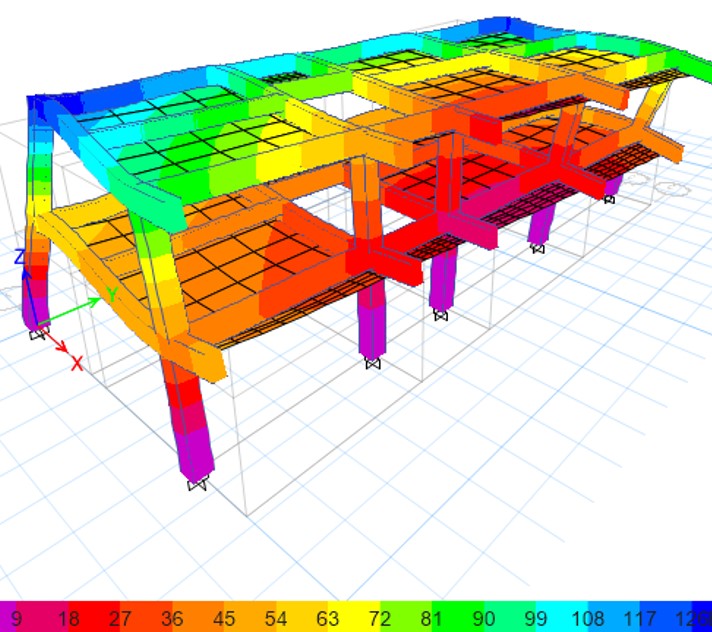Select the orange legend band near value 45
This screenshot has height=632, width=712.
(x=225, y=618)
